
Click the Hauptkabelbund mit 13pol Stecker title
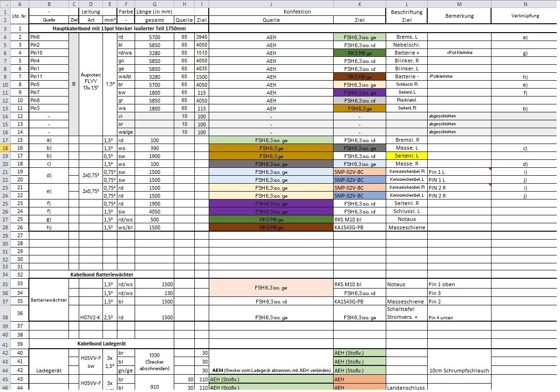point(118,29)
